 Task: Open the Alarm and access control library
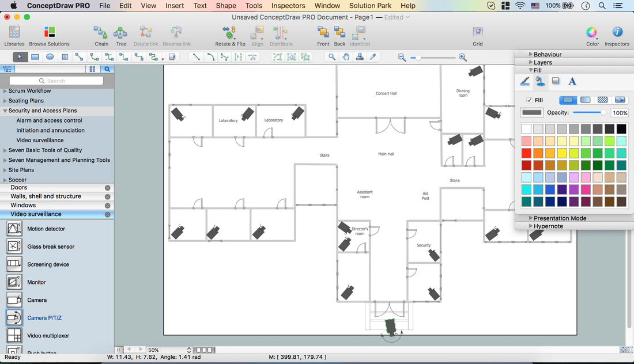[50, 120]
